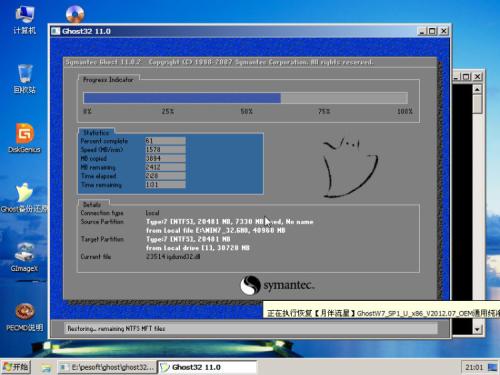The width and height of the screenshot is (500, 375).
Task: Open the Ghost备份还原 desktop shortcut
Action: (24, 198)
